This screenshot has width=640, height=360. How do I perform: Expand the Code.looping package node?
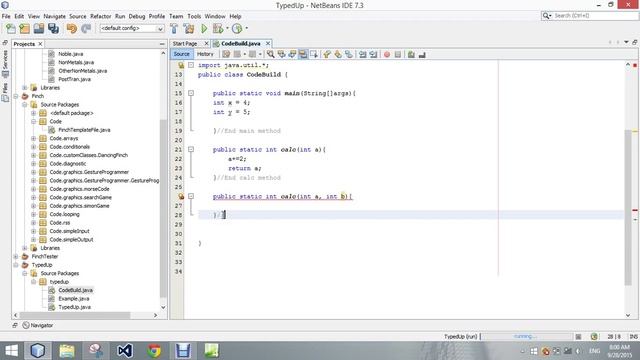coord(34,214)
